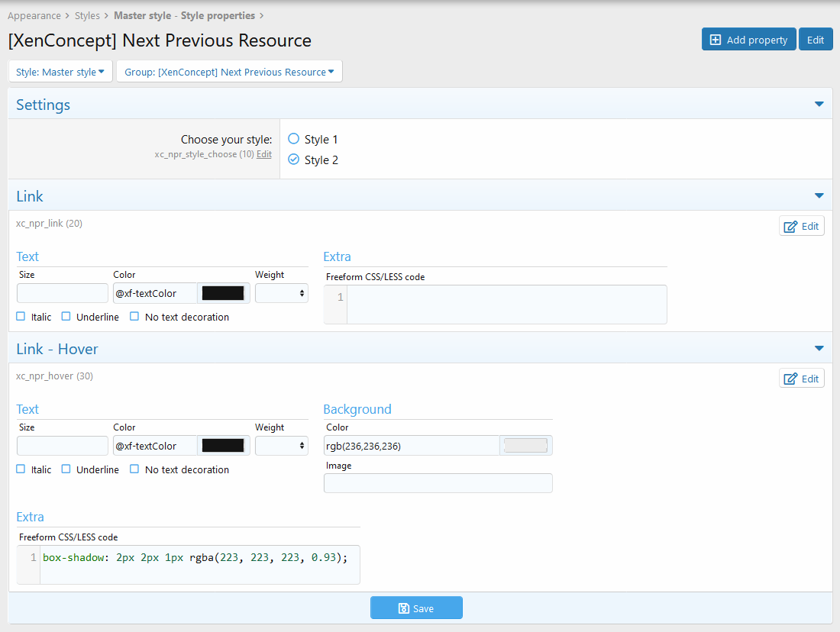This screenshot has width=840, height=632.
Task: Open the Link text black color swatch
Action: [224, 294]
